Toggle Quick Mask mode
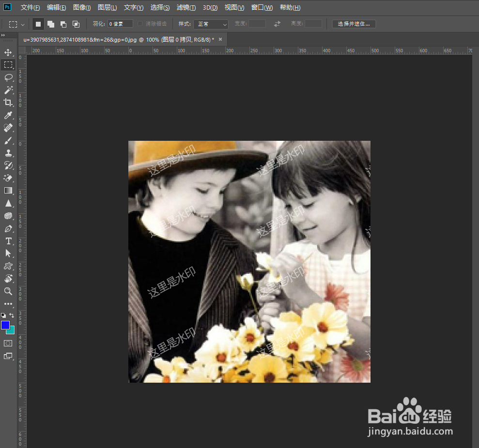Image resolution: width=479 pixels, height=448 pixels. [8, 343]
